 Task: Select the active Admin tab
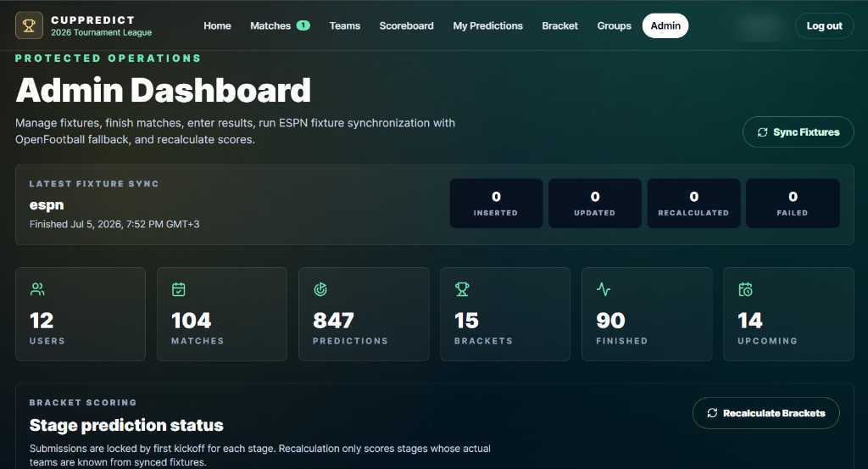pos(665,26)
